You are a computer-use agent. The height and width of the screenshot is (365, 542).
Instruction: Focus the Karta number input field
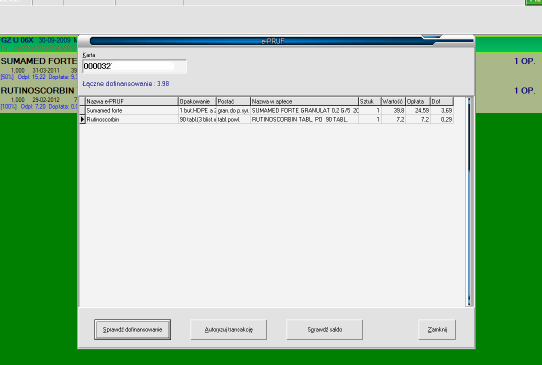pos(134,66)
